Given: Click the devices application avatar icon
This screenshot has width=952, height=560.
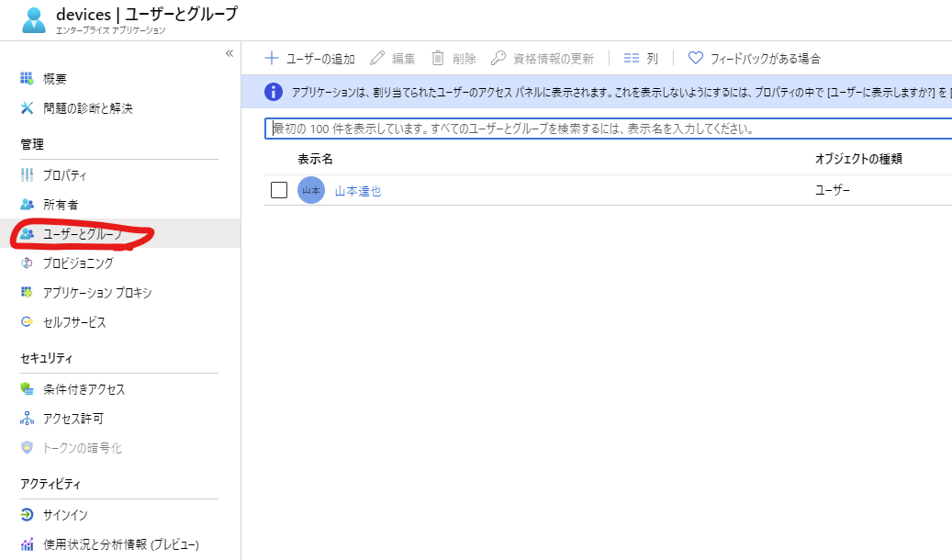Looking at the screenshot, I should coord(34,20).
